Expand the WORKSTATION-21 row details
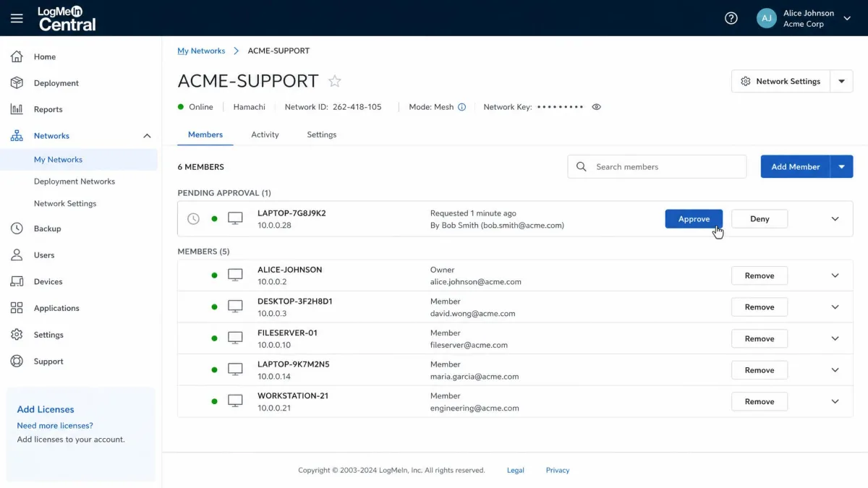This screenshot has width=868, height=488. click(x=835, y=401)
